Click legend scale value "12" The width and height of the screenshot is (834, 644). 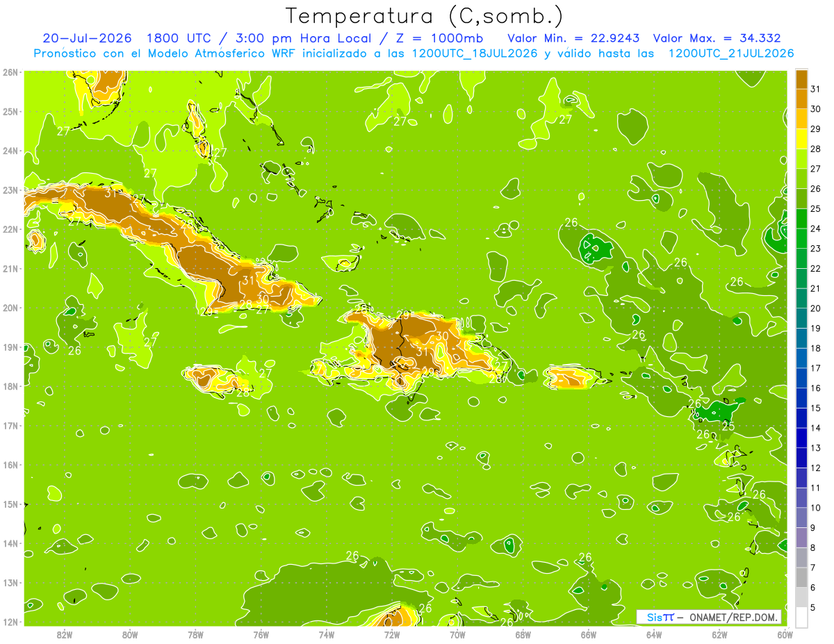(x=815, y=468)
